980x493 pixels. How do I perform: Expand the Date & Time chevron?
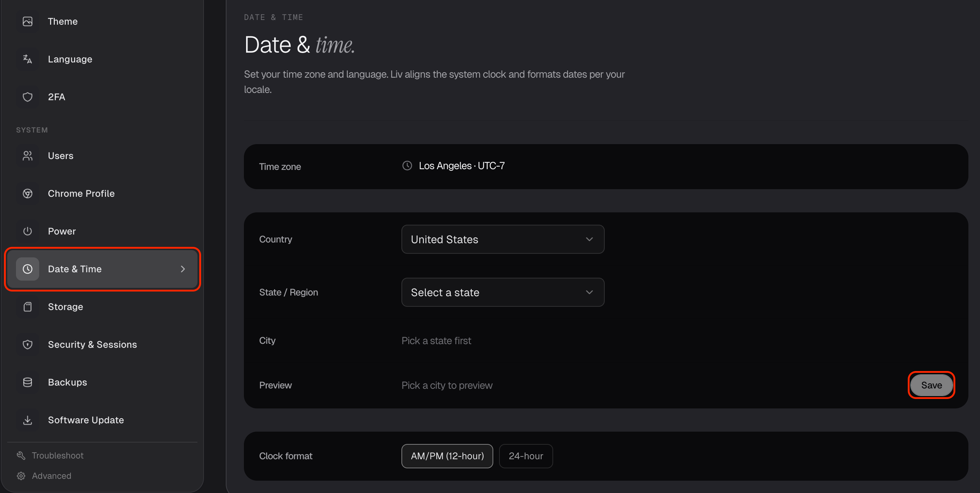(183, 269)
